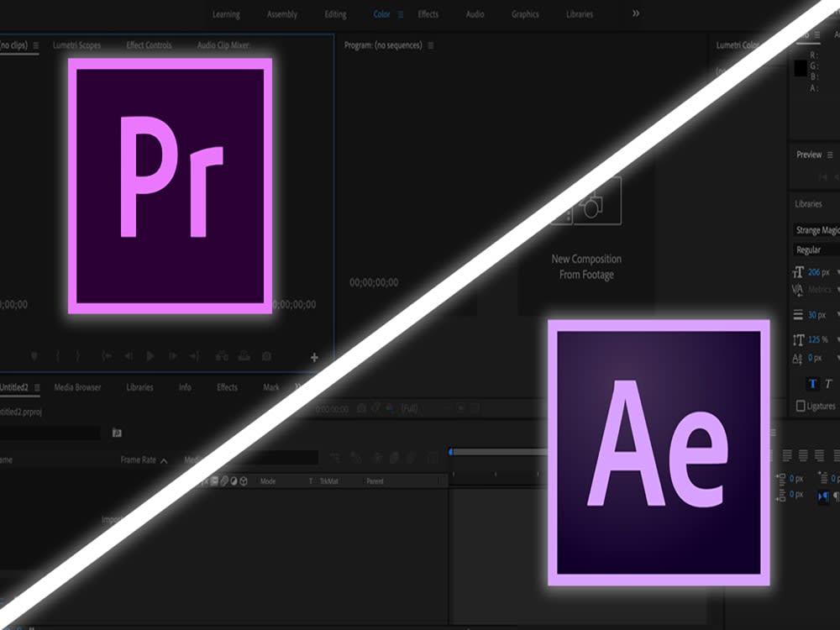Open the Program monitor panel menu
This screenshot has height=630, width=840.
[x=431, y=45]
